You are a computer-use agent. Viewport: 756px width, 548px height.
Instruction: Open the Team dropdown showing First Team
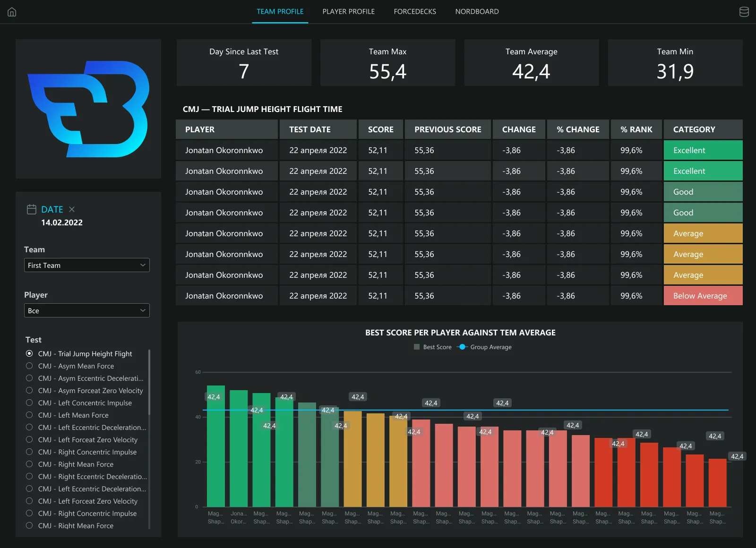point(87,265)
